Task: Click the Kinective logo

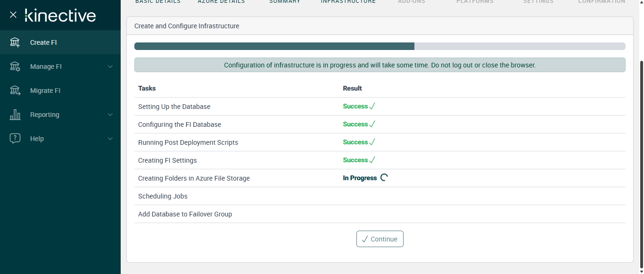Action: [x=60, y=16]
